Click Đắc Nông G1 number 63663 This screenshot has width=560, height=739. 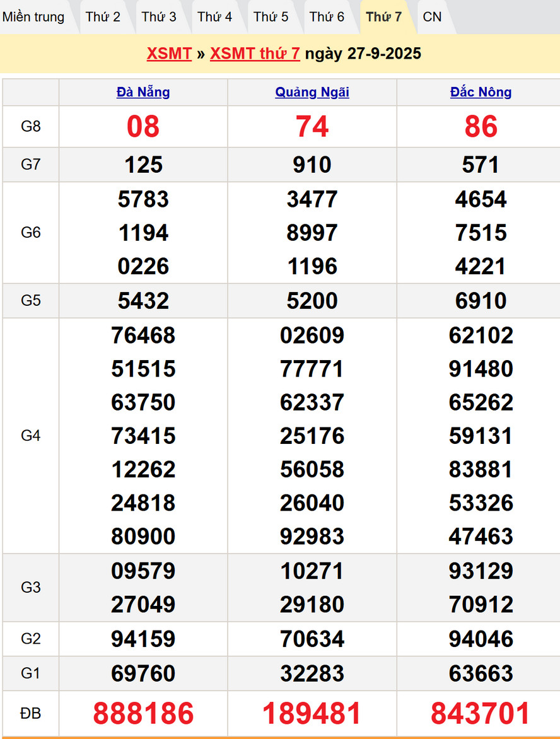481,673
